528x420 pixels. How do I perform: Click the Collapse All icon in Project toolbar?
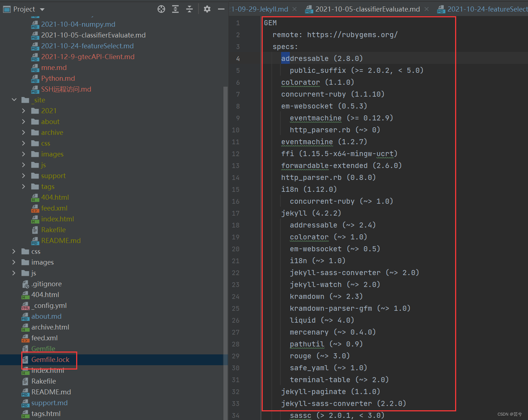coord(189,9)
